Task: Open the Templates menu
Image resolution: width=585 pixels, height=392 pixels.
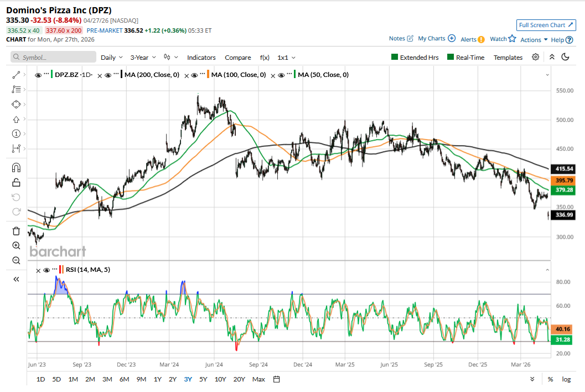Action: pos(508,58)
